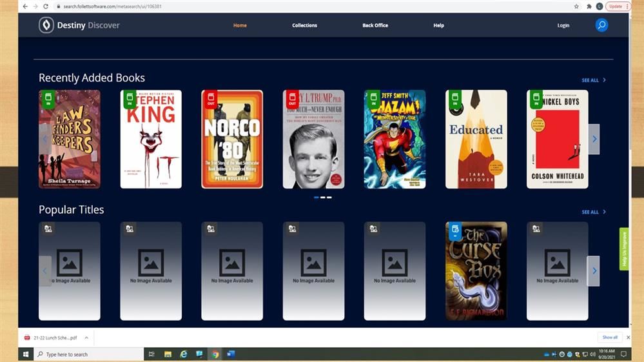This screenshot has width=644, height=362.
Task: Click the blue badge on The Curse Box
Action: click(x=455, y=231)
